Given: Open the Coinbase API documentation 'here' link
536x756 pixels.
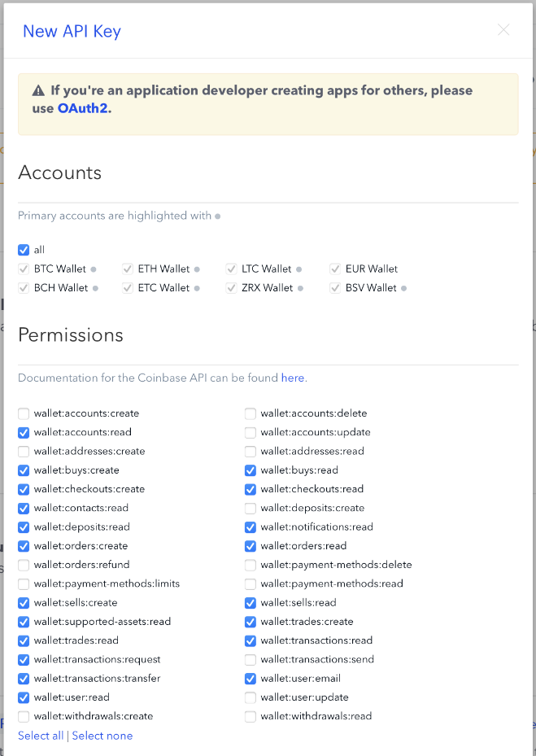Looking at the screenshot, I should coord(293,378).
